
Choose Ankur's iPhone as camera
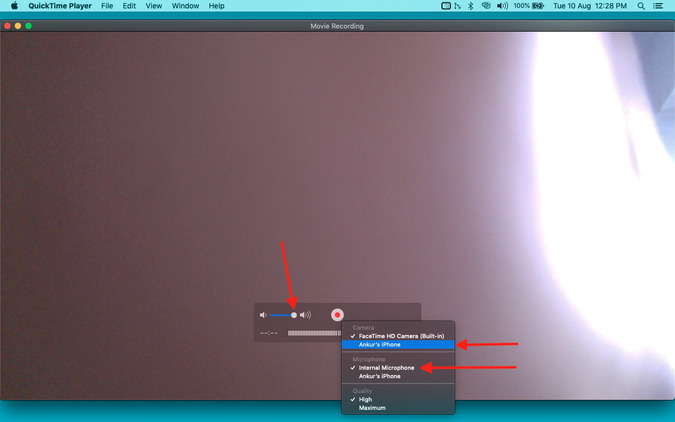tap(398, 344)
